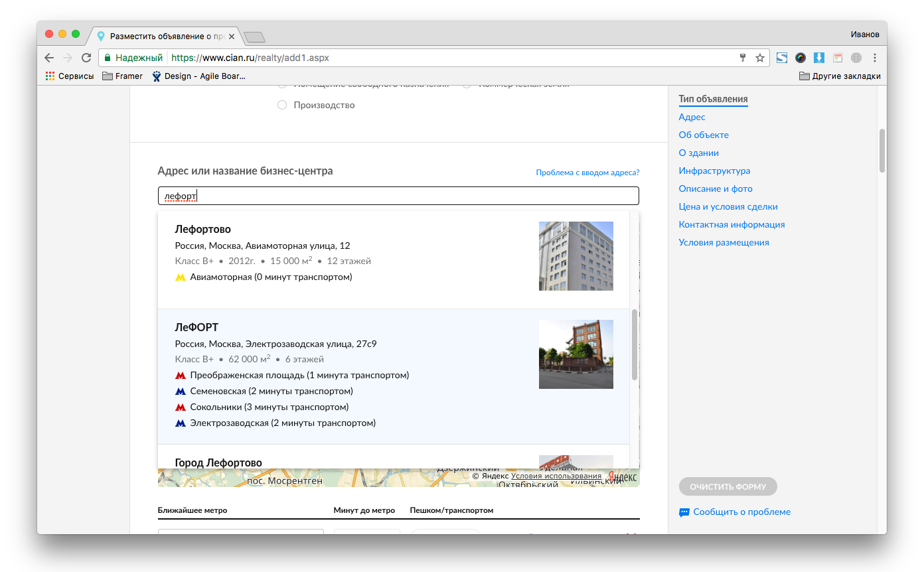Click the saved password key icon
The image size is (924, 572).
click(743, 58)
